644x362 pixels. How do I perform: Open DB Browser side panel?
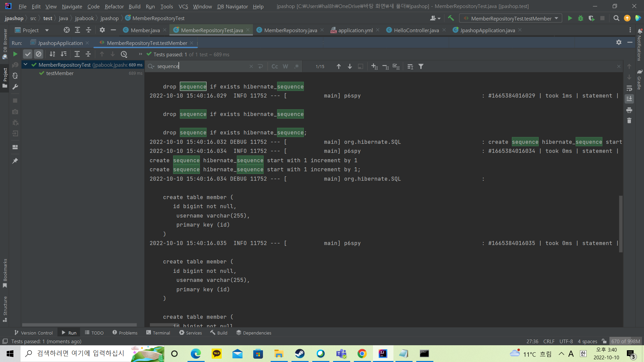5,44
